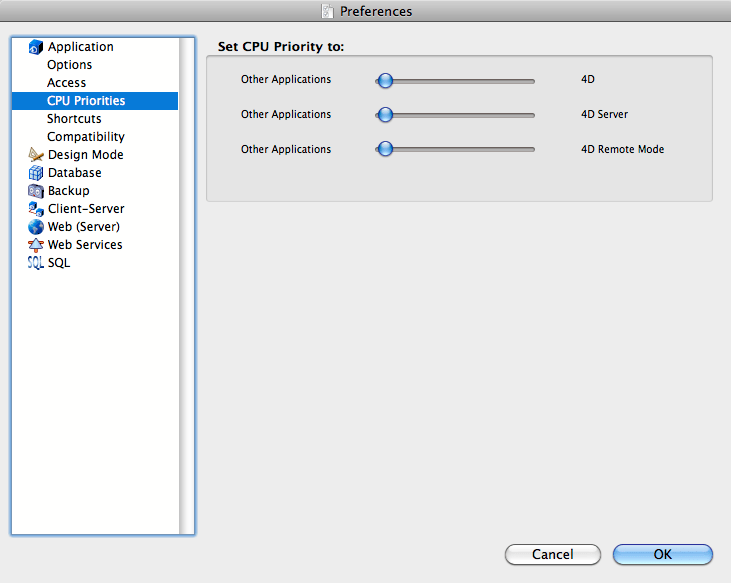Select the Backup category
The image size is (731, 583).
coord(69,191)
